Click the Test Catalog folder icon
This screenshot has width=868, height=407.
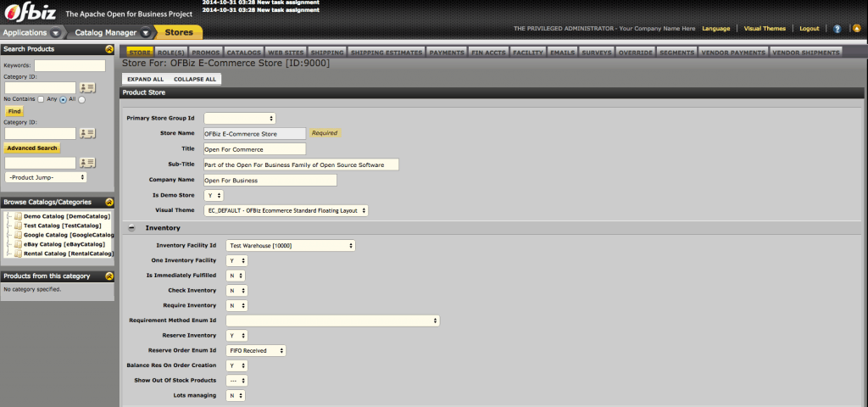(x=19, y=226)
